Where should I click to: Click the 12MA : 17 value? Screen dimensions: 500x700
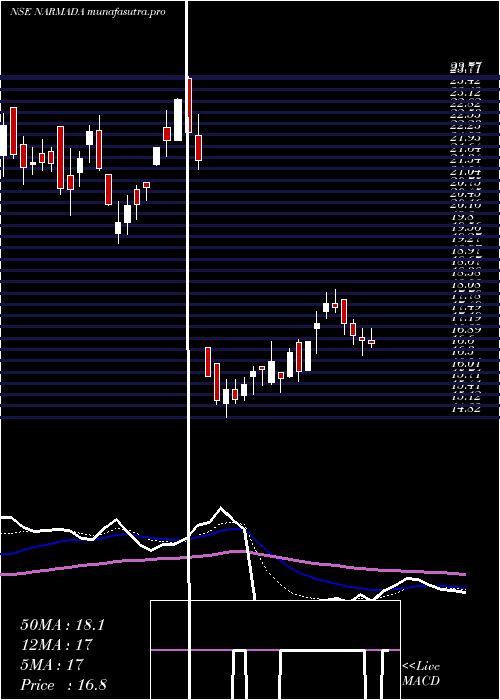[56, 645]
